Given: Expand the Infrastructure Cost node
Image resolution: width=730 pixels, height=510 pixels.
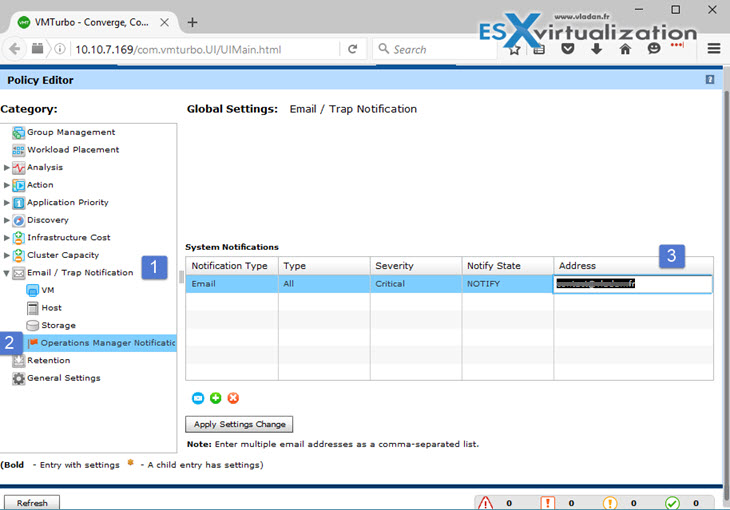Looking at the screenshot, I should point(7,238).
